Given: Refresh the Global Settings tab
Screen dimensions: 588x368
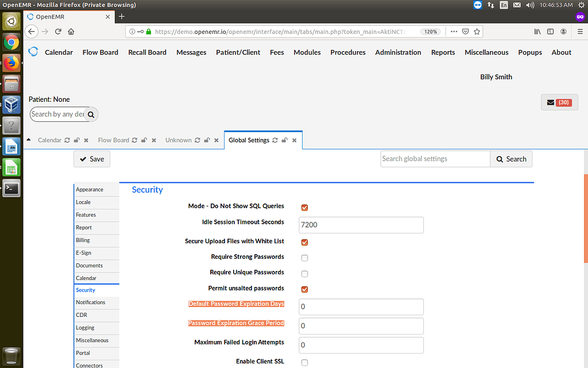Looking at the screenshot, I should (x=274, y=140).
